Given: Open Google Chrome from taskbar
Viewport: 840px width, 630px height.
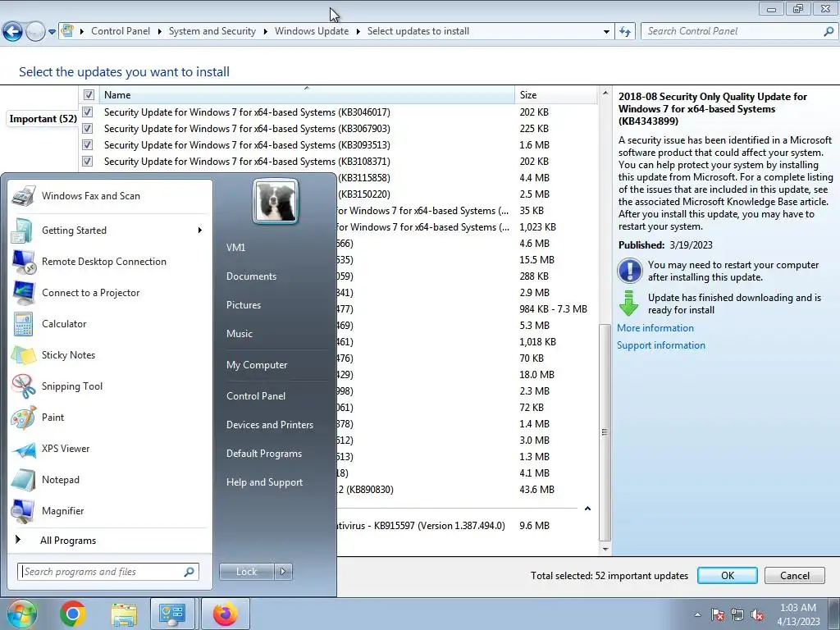Looking at the screenshot, I should (x=73, y=614).
